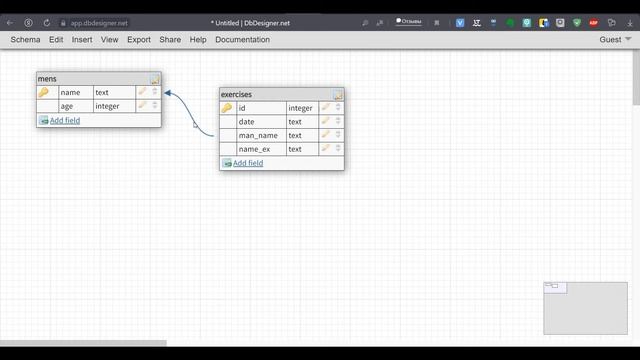Edit the name_ex field pencil icon

325,148
